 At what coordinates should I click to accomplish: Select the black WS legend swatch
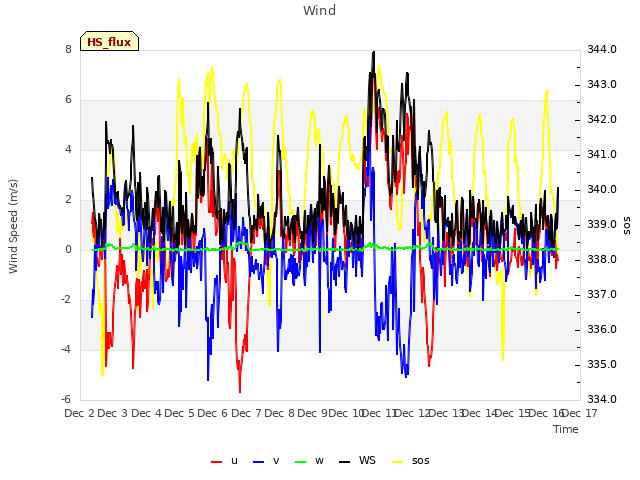pos(344,462)
